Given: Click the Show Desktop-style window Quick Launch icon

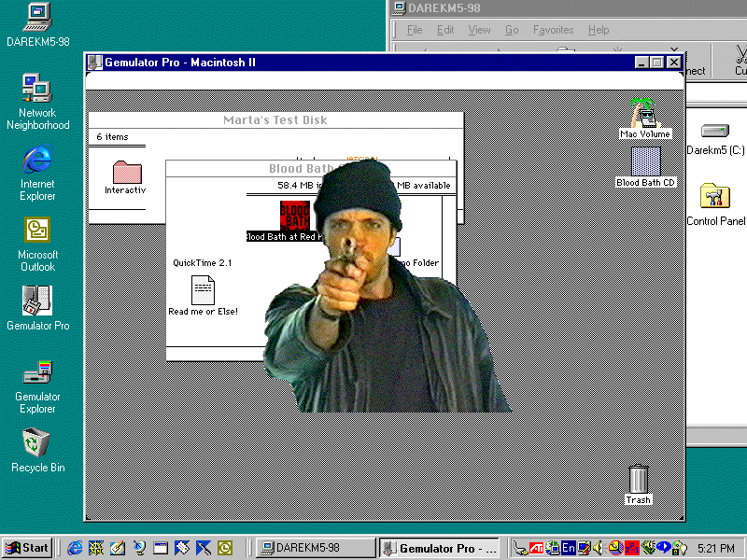Looking at the screenshot, I should (161, 548).
